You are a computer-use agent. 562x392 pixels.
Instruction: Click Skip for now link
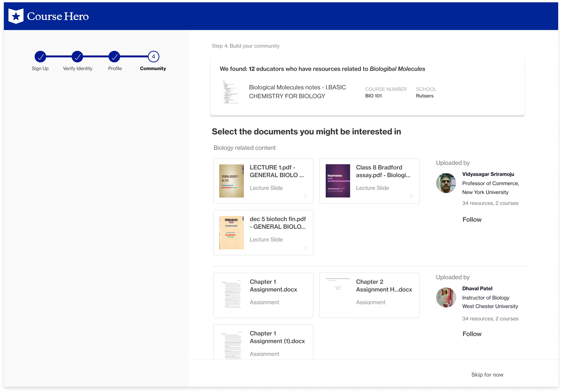[487, 375]
